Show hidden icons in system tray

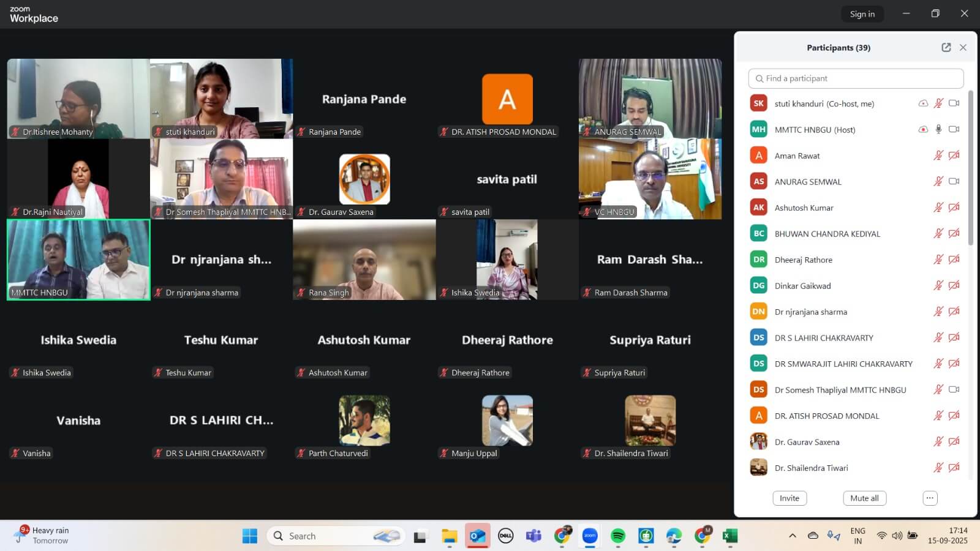click(x=792, y=536)
